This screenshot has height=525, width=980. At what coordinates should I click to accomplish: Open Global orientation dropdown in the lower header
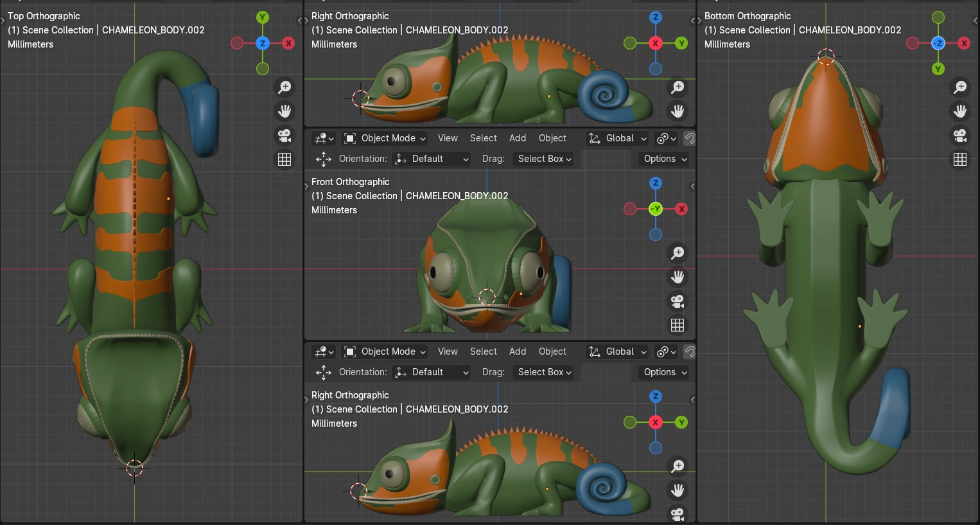click(x=618, y=351)
